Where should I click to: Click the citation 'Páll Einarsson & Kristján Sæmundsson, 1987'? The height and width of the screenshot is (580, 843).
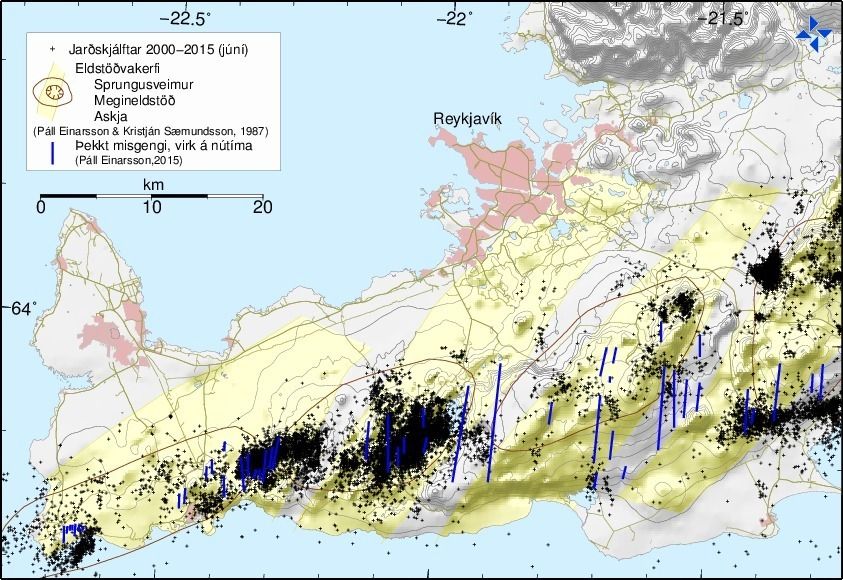(x=151, y=131)
